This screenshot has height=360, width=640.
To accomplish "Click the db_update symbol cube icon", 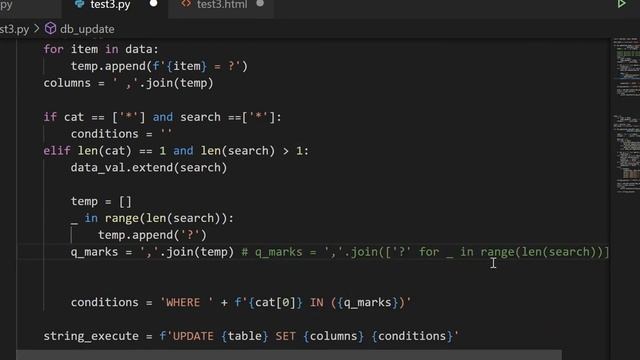I will pyautogui.click(x=50, y=29).
